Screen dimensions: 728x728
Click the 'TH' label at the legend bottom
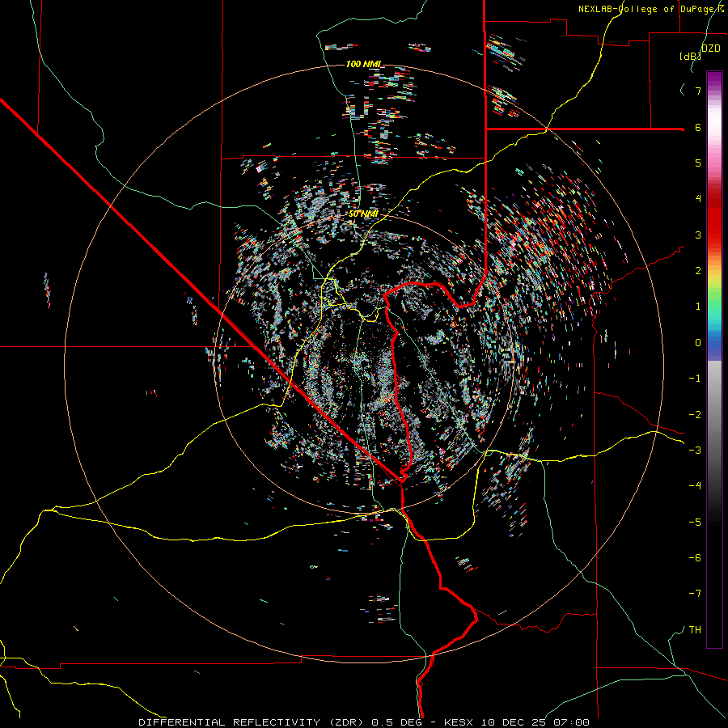695,629
